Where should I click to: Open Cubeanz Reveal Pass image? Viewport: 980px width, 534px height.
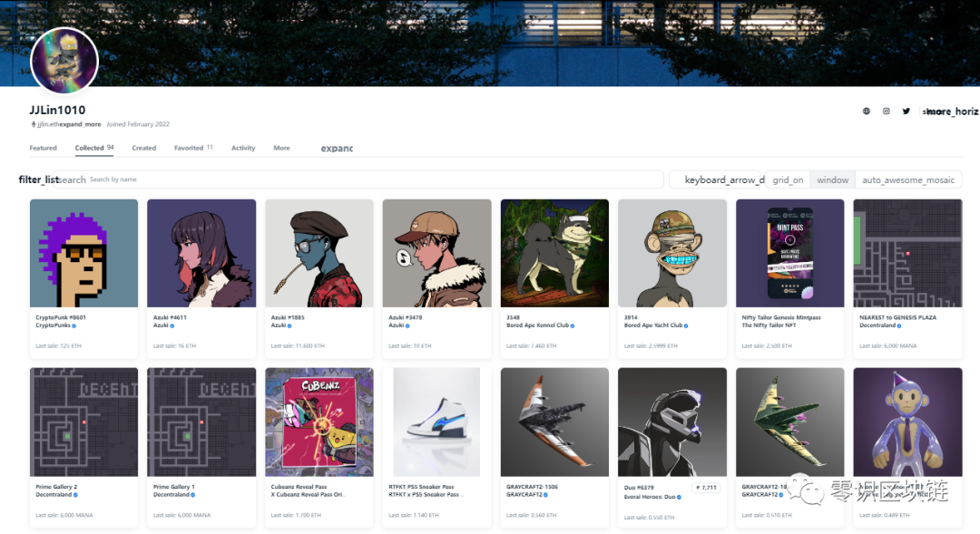pos(319,422)
